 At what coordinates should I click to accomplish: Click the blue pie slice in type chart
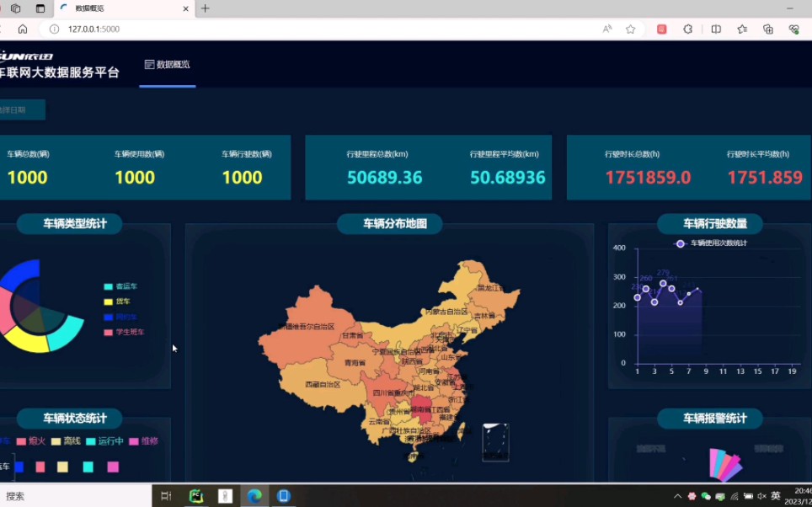click(x=23, y=274)
